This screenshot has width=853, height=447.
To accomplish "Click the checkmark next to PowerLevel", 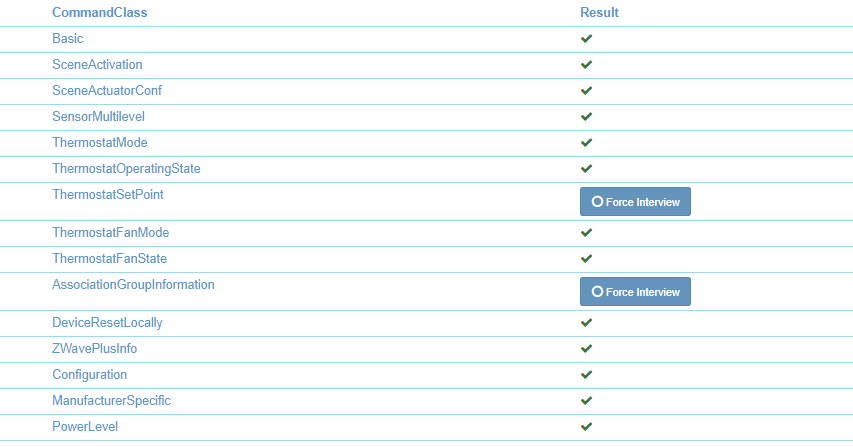I will pyautogui.click(x=587, y=427).
